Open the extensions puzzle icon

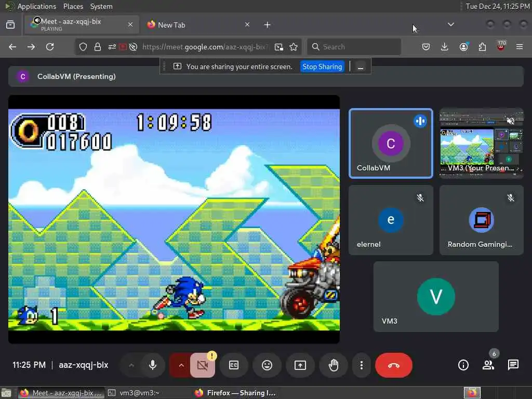click(x=482, y=47)
